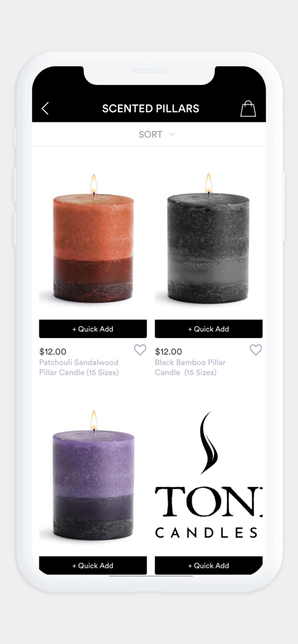Open Black Bamboo Pillar Candle link
This screenshot has height=644, width=298.
click(x=190, y=368)
